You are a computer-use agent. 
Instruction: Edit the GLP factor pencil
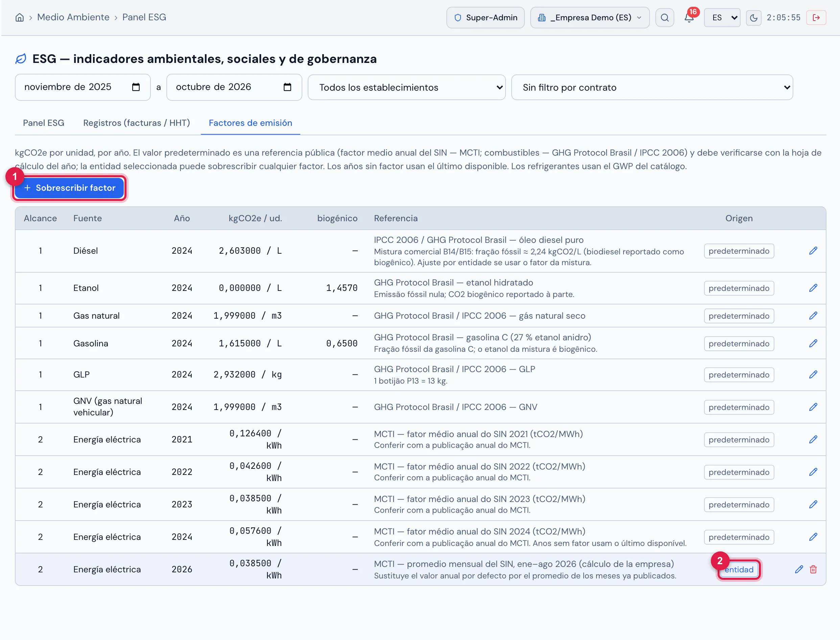(x=813, y=375)
